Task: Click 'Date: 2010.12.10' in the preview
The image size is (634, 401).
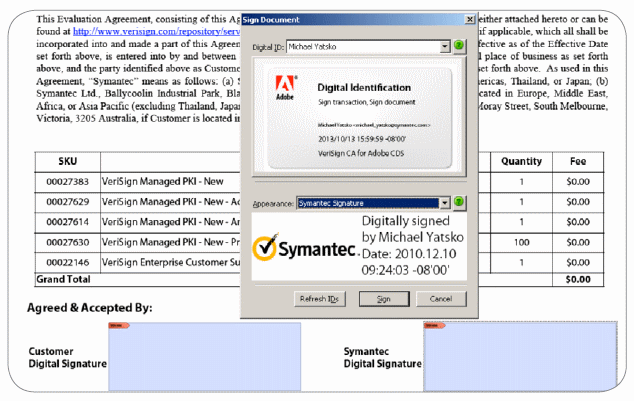Action: (409, 254)
